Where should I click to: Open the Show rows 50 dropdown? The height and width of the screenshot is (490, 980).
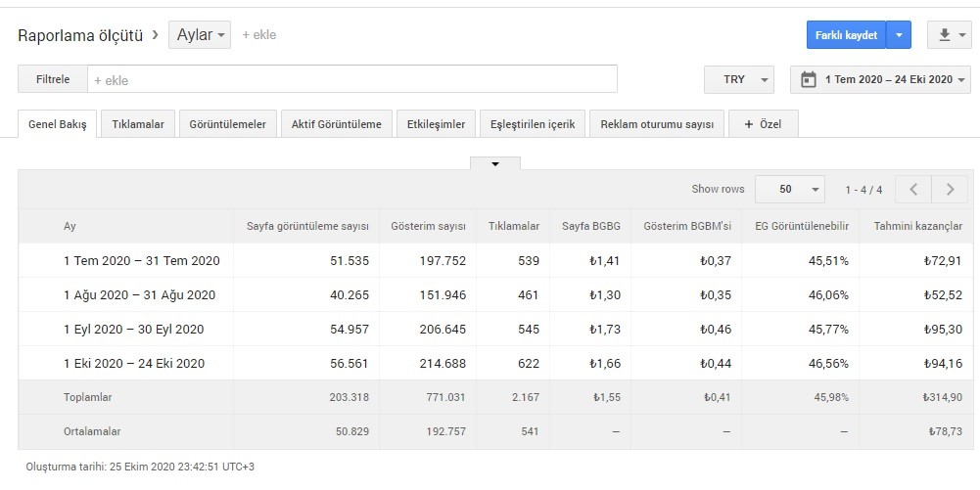pos(790,189)
